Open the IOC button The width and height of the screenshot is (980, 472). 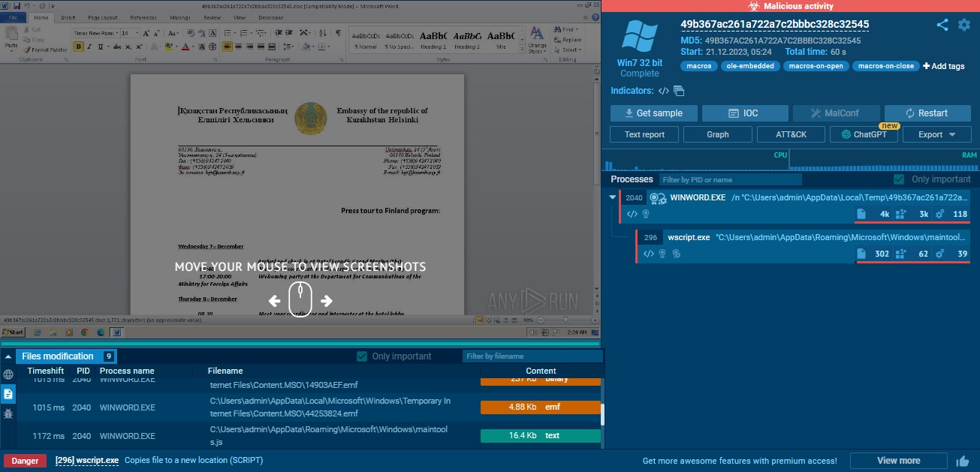(745, 113)
